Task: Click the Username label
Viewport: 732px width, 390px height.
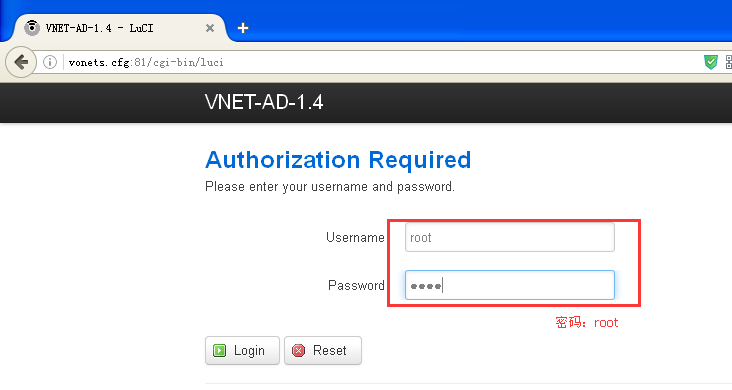Action: 355,237
